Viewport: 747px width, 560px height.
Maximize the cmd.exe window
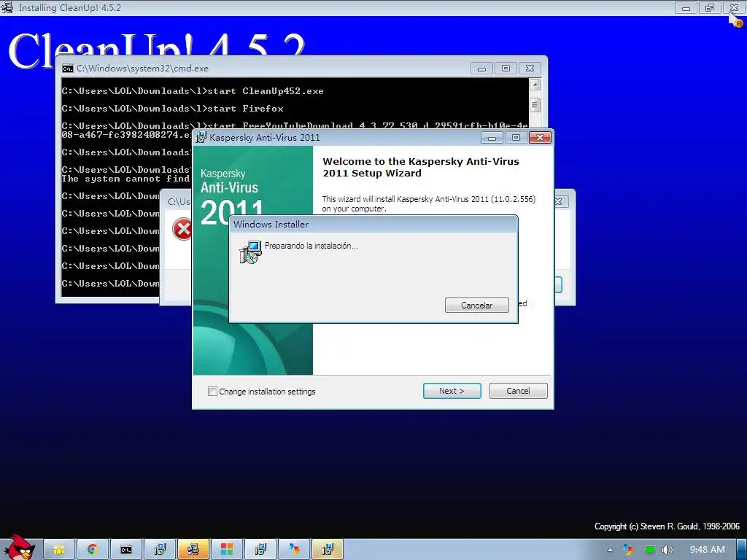(x=506, y=69)
